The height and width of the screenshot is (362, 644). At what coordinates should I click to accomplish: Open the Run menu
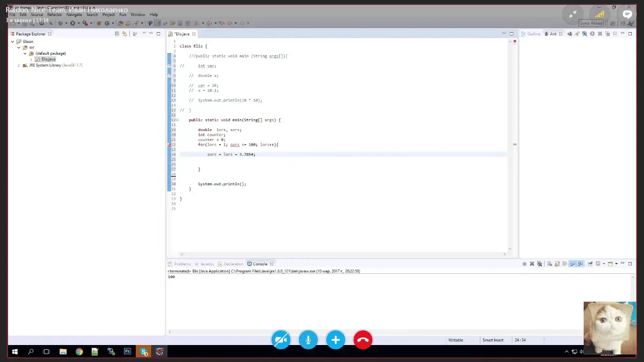point(123,15)
